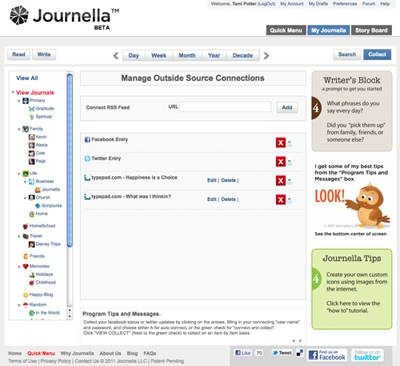Expand the Facebook Entry dropdown arrow

point(289,143)
